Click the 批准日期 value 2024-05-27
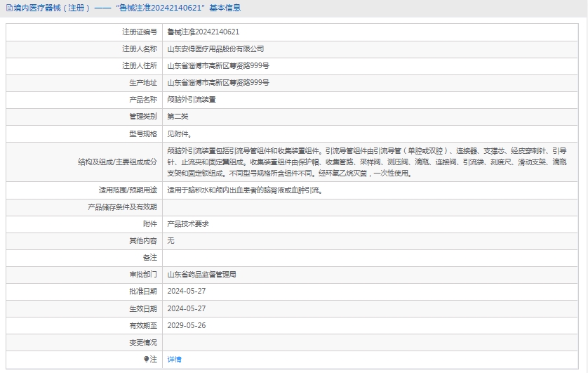 [187, 291]
